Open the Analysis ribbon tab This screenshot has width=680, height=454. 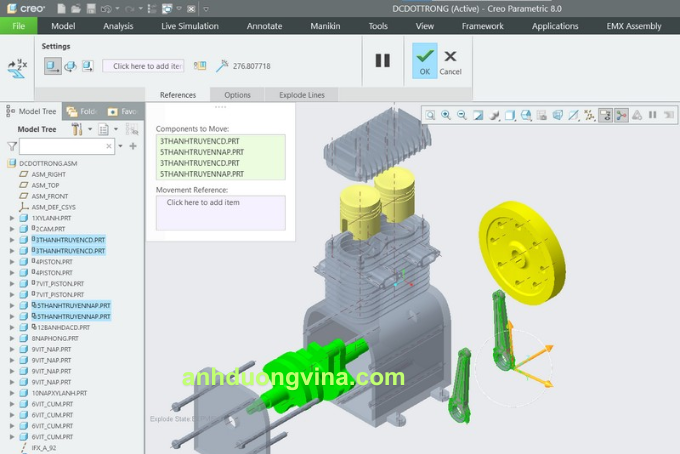118,26
